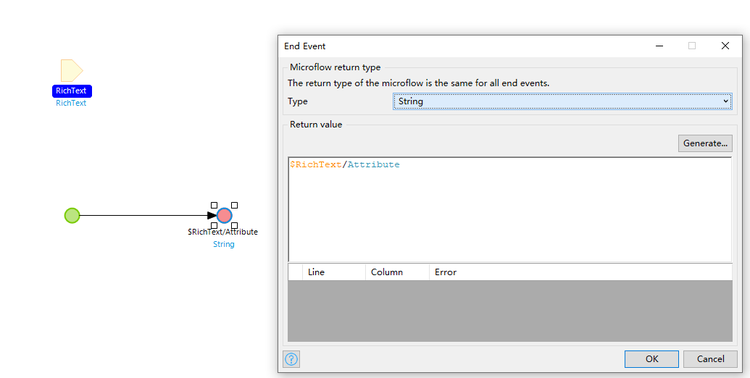This screenshot has width=750, height=378.
Task: Open the Type dropdown showing String
Action: point(562,101)
